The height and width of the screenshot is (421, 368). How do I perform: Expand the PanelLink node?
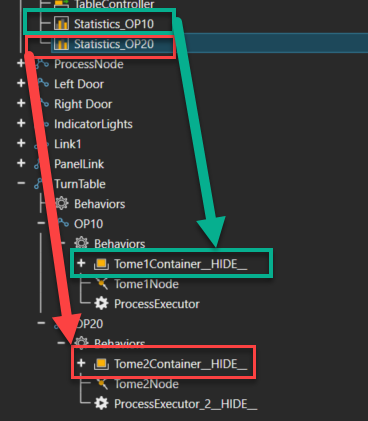click(21, 163)
